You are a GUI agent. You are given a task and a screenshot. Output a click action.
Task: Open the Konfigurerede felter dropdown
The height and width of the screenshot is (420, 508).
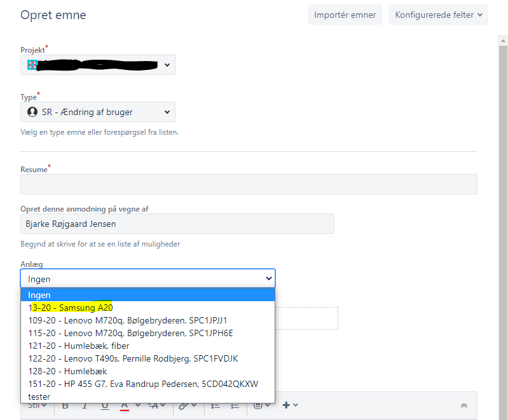[x=438, y=15]
